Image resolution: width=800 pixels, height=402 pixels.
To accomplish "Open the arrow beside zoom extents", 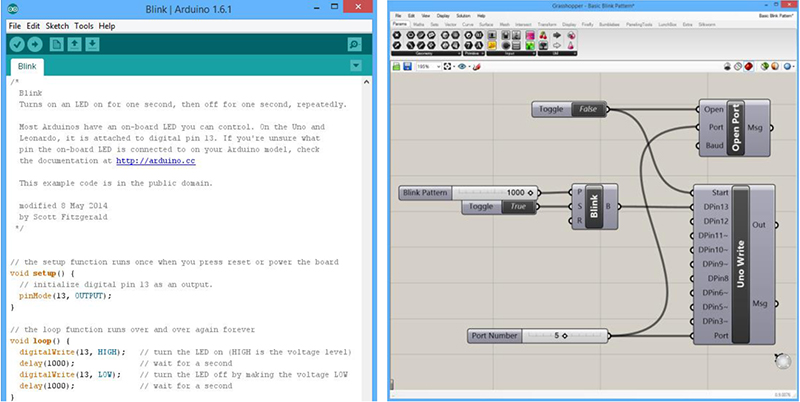I will [454, 66].
